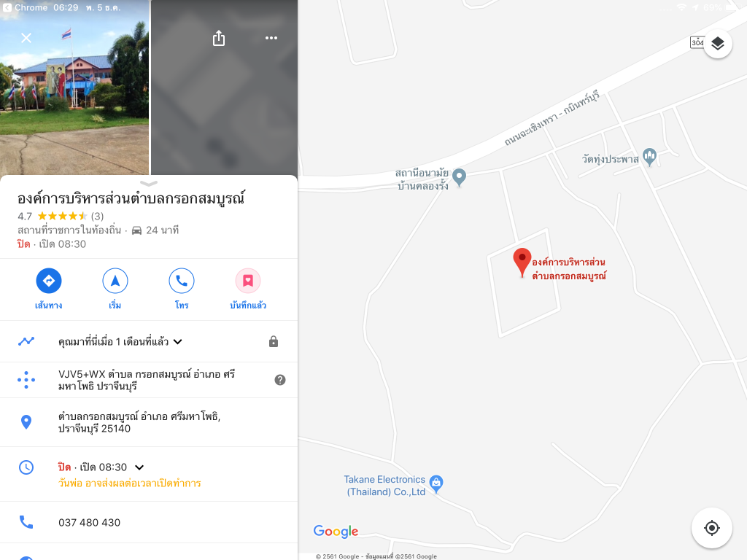Start navigation with the เริ่ม arrow icon
Screen dimensions: 747x560
click(115, 281)
